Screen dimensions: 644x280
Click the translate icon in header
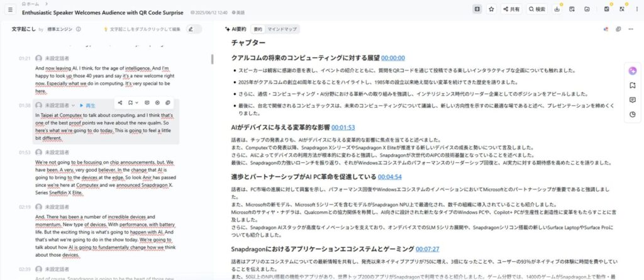click(x=622, y=9)
